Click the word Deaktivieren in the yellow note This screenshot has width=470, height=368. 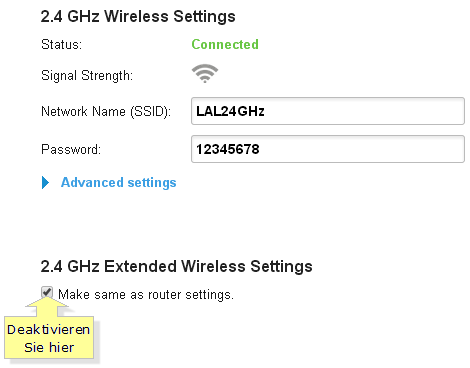[49, 330]
